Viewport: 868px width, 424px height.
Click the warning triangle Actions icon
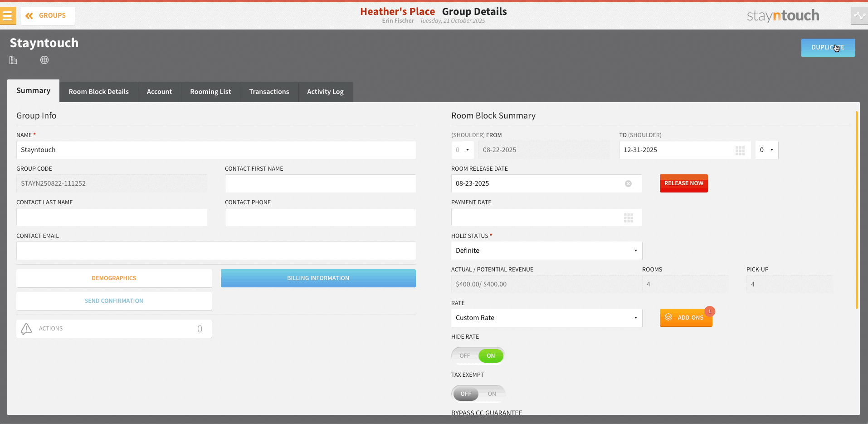click(26, 329)
